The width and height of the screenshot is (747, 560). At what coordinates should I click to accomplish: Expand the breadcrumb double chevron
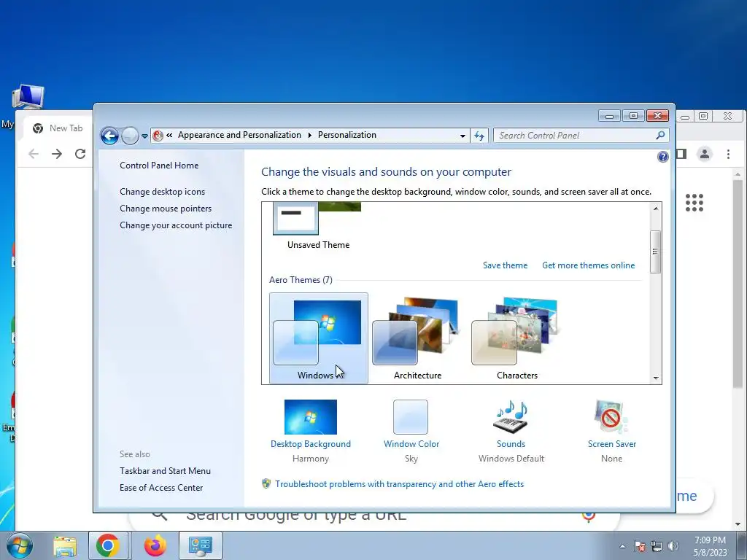[169, 135]
